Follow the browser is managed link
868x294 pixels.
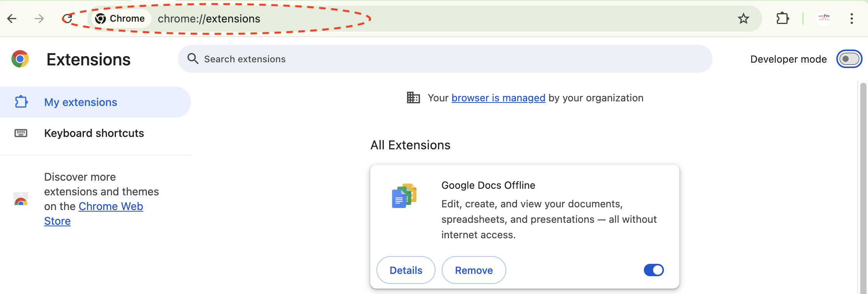(x=498, y=97)
